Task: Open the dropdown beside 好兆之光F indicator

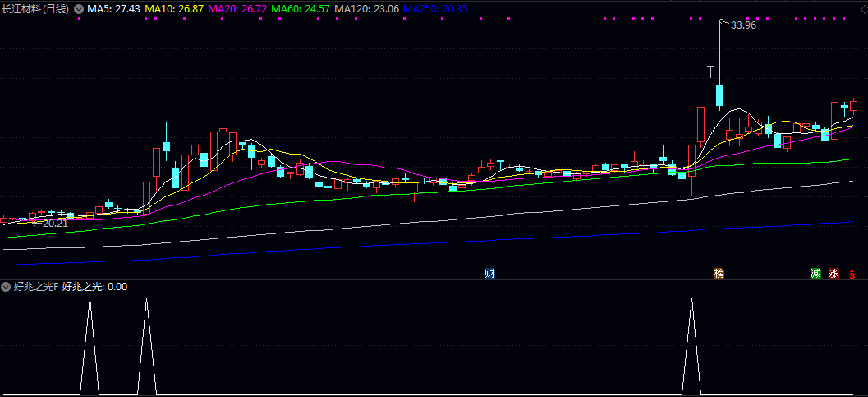Action: click(x=6, y=287)
